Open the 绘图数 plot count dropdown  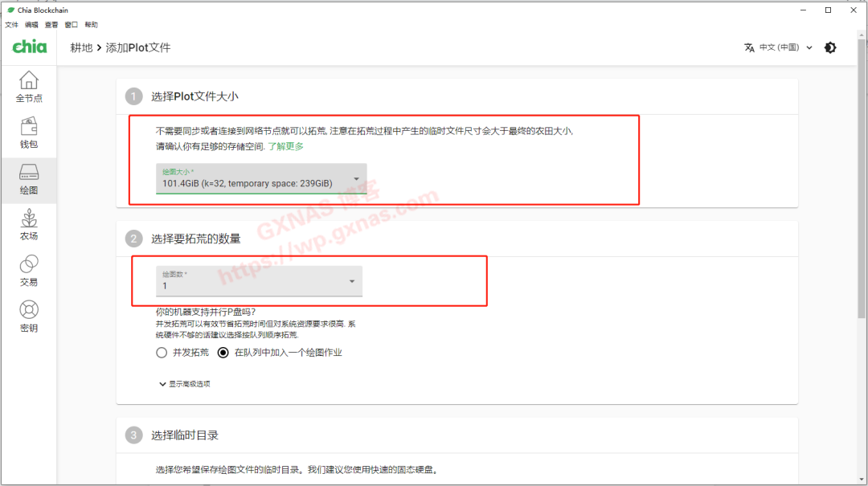257,281
